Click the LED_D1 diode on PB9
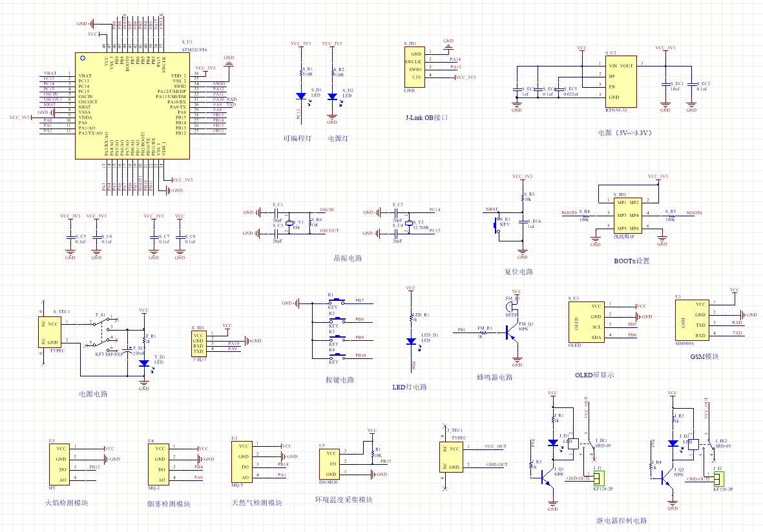763x532 pixels. (410, 341)
